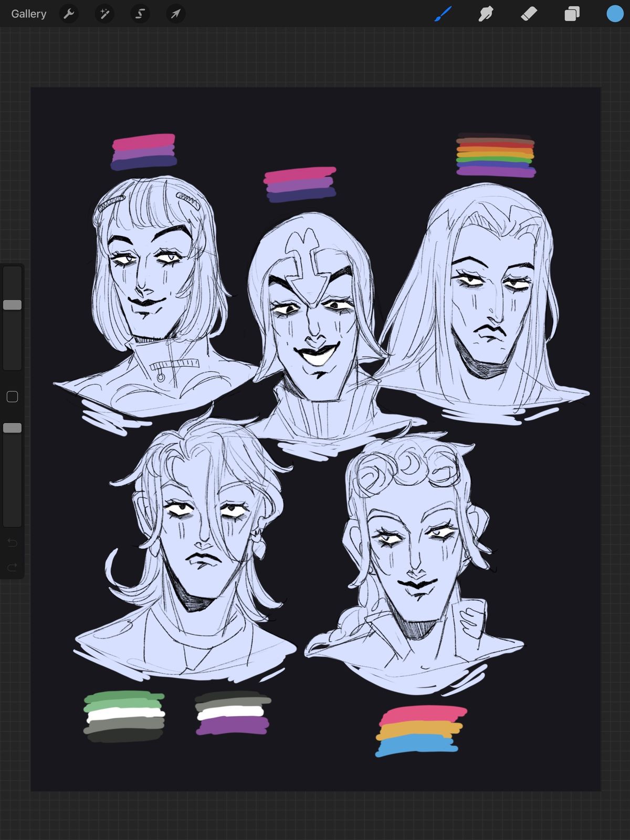Tap the redo arrow in sidebar
The image size is (630, 840).
(12, 567)
